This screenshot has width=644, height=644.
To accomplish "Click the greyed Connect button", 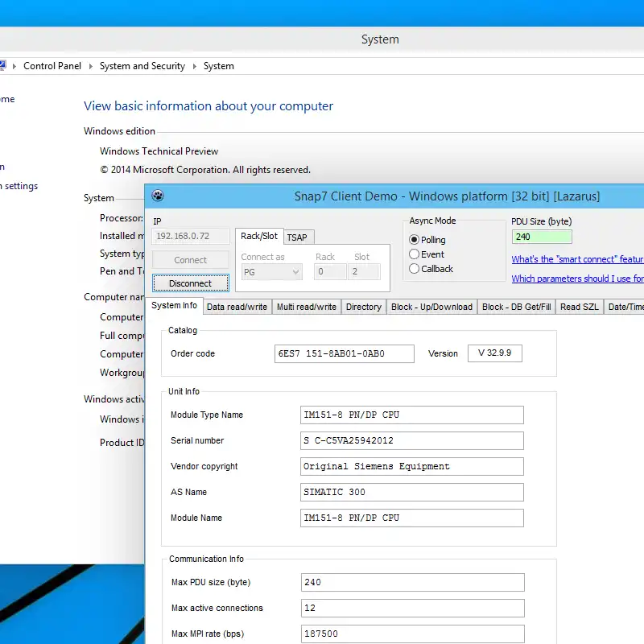I will coord(191,260).
